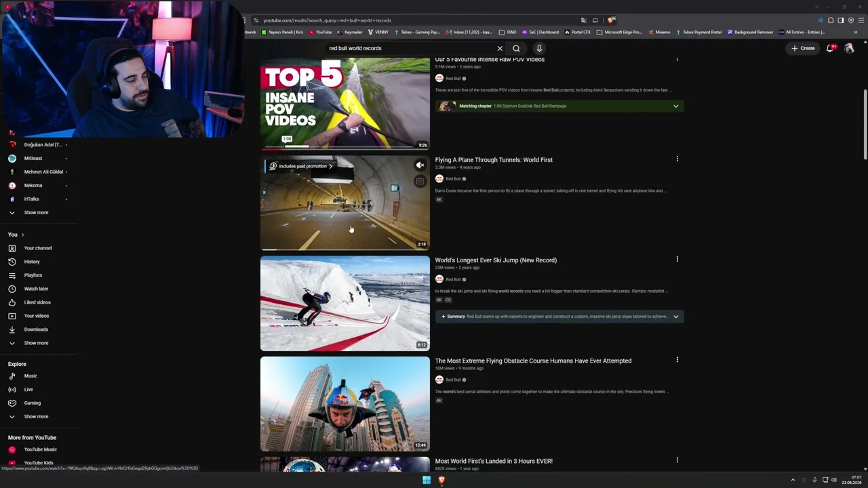Open Windows Start menu
Image resolution: width=868 pixels, height=488 pixels.
pos(427,480)
